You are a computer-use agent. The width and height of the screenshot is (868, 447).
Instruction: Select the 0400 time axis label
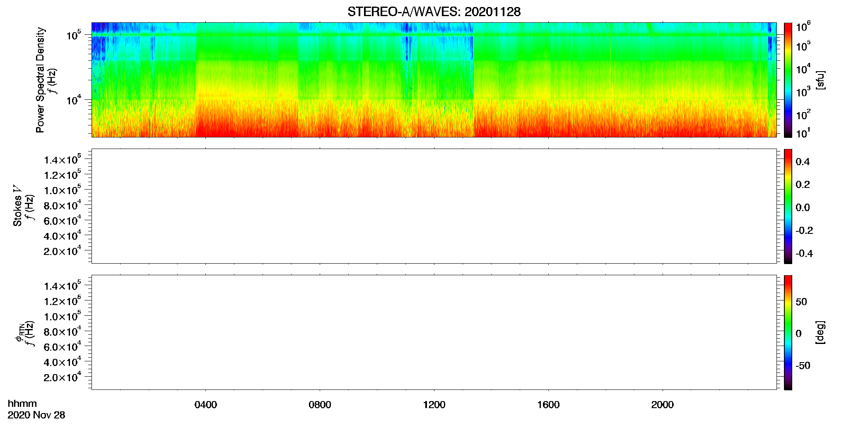tap(206, 405)
